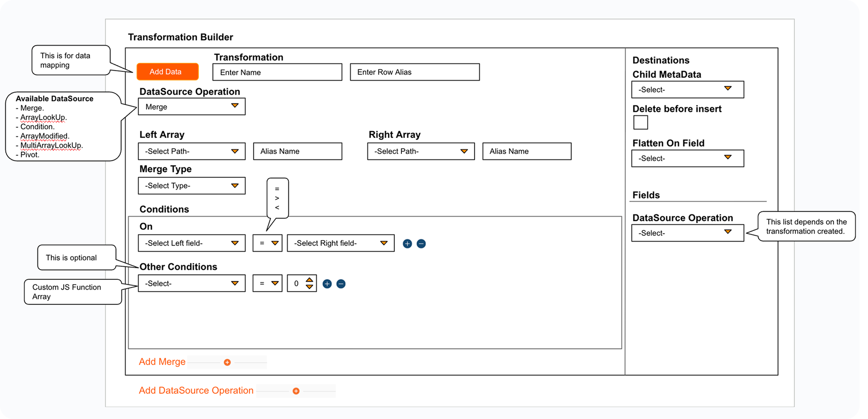The height and width of the screenshot is (419, 868).
Task: Open the Select Right field dropdown
Action: [x=340, y=243]
